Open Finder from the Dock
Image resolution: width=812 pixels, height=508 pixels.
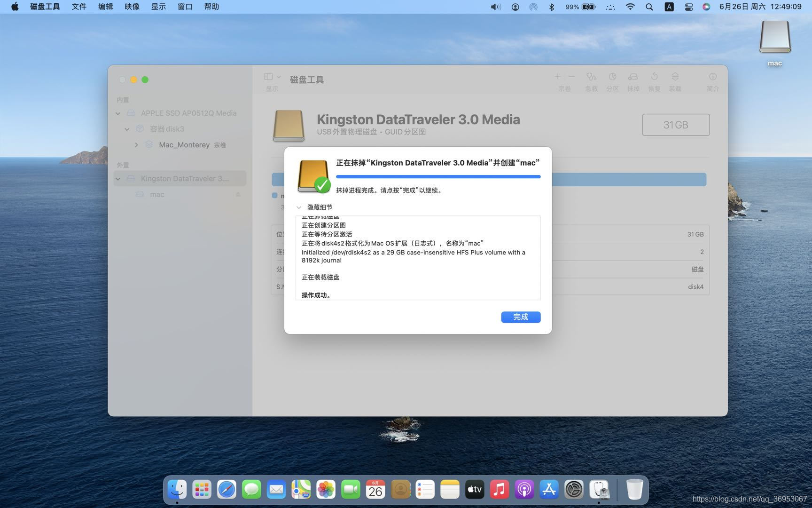[177, 490]
